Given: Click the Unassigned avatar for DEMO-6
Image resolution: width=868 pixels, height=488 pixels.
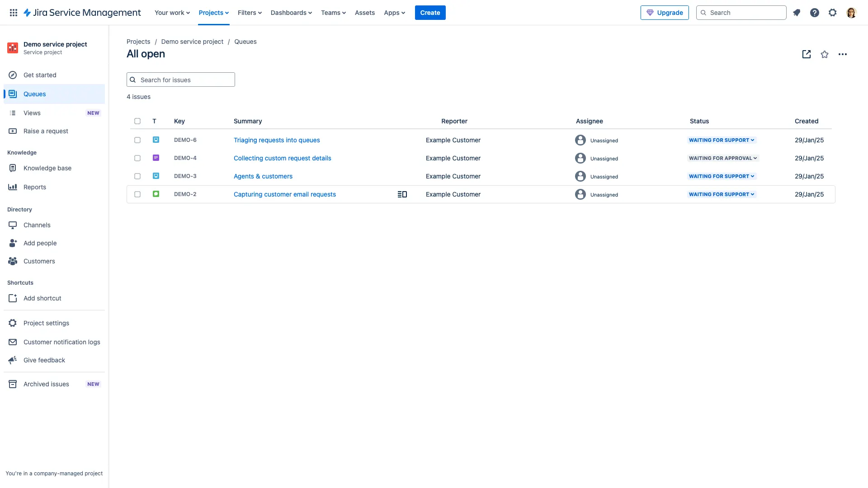Looking at the screenshot, I should (x=580, y=140).
